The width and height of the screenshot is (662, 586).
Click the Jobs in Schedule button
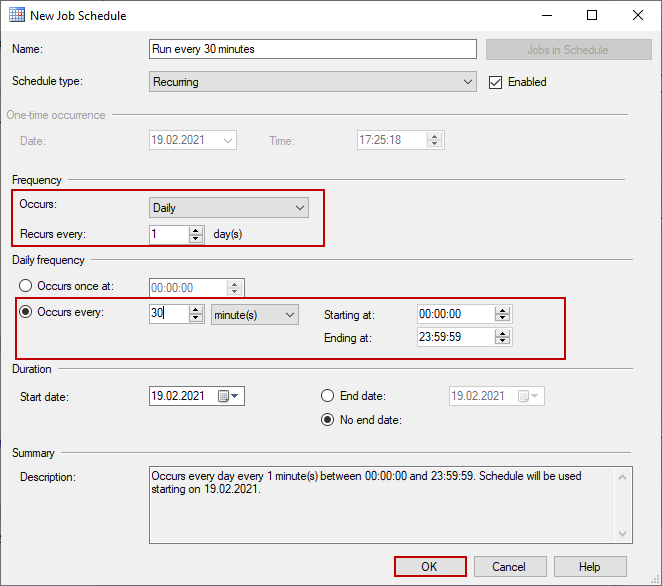(x=568, y=49)
